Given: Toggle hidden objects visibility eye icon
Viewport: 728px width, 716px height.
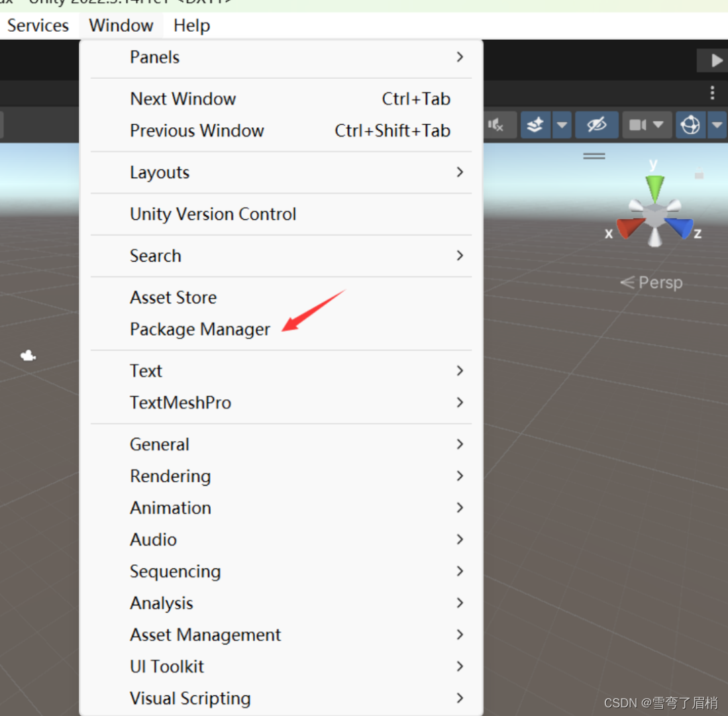Looking at the screenshot, I should click(597, 125).
